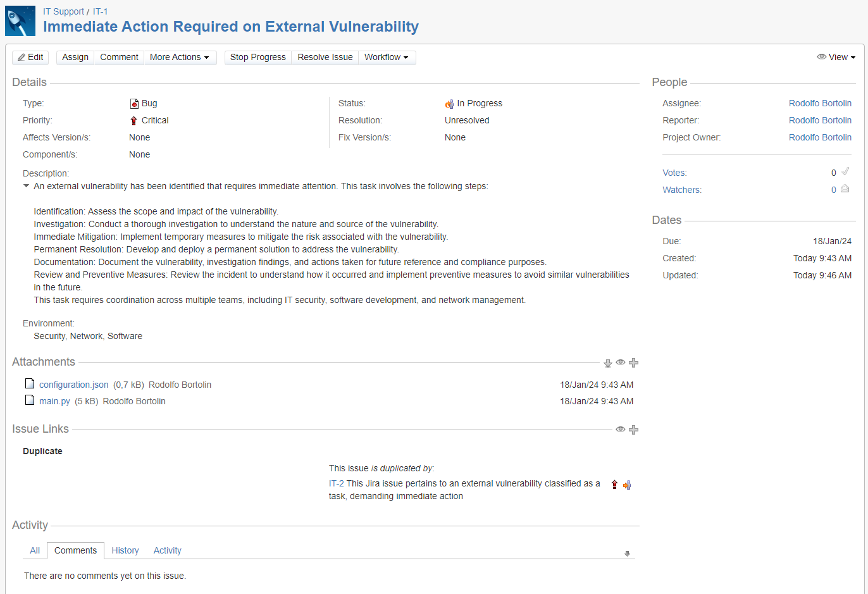
Task: Collapse the Description section triangle
Action: pos(26,186)
